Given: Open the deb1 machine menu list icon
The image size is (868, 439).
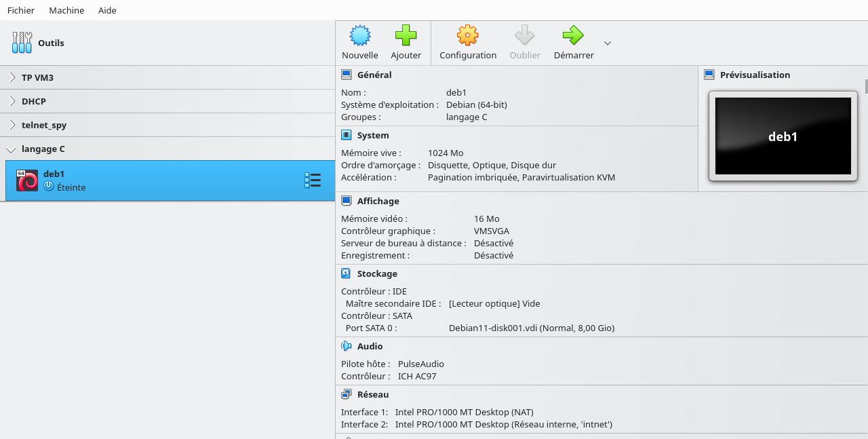Looking at the screenshot, I should pos(313,180).
